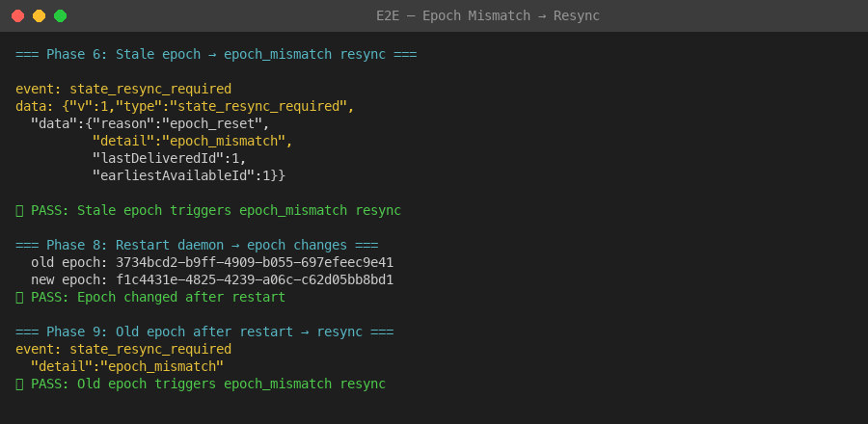The image size is (868, 424).
Task: Click the '"detail":"epoch_mismatch",' line in Phase 6
Action: click(x=193, y=141)
